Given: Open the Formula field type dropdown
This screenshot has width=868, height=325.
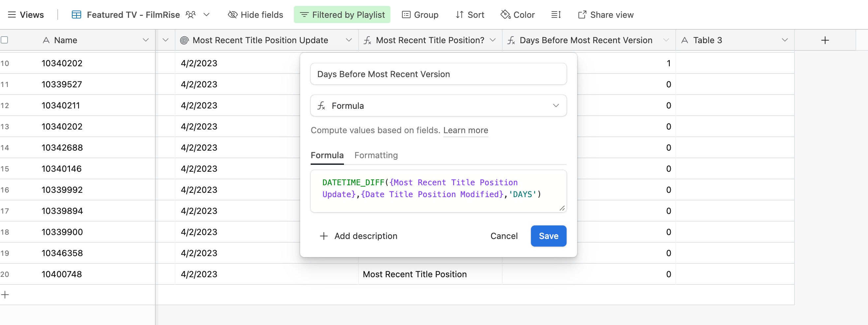Looking at the screenshot, I should (438, 105).
